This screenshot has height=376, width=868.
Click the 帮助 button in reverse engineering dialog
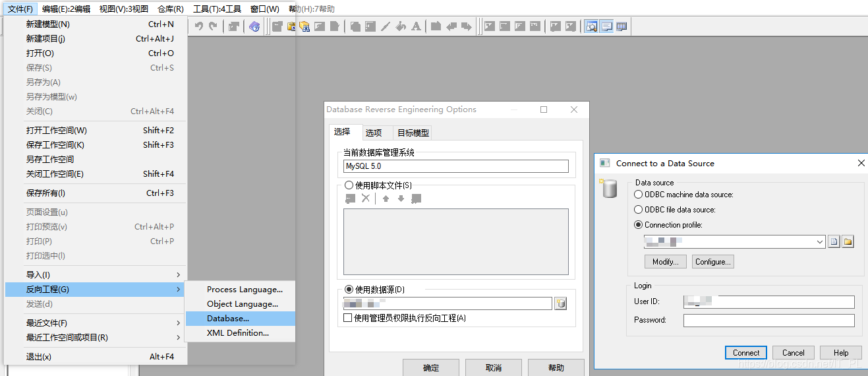[556, 367]
